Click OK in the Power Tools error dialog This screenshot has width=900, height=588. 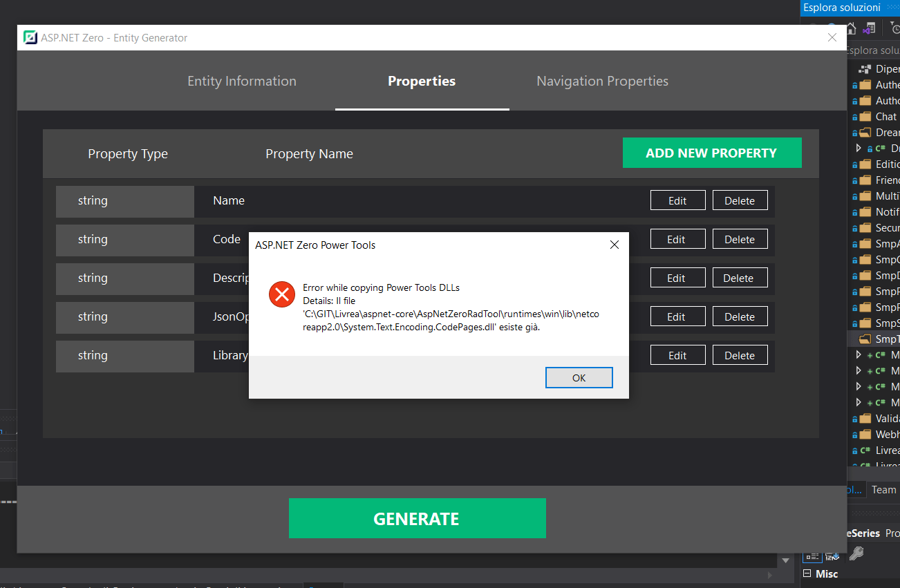click(579, 378)
